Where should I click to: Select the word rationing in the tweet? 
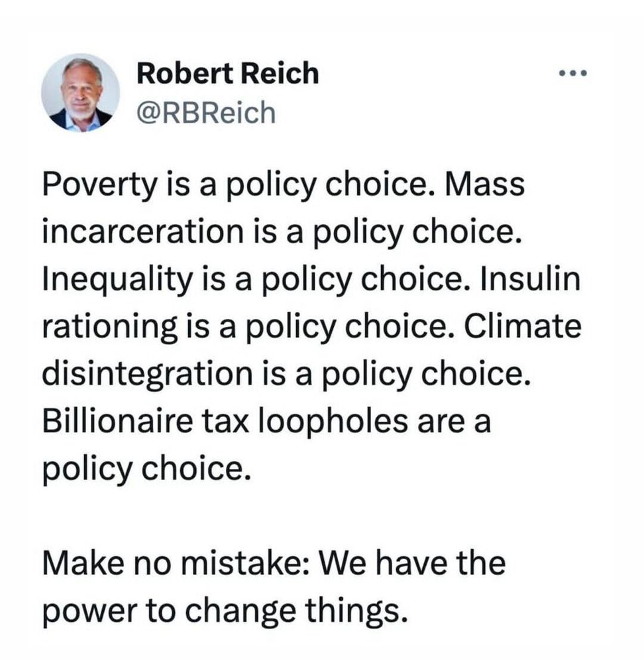tap(109, 328)
